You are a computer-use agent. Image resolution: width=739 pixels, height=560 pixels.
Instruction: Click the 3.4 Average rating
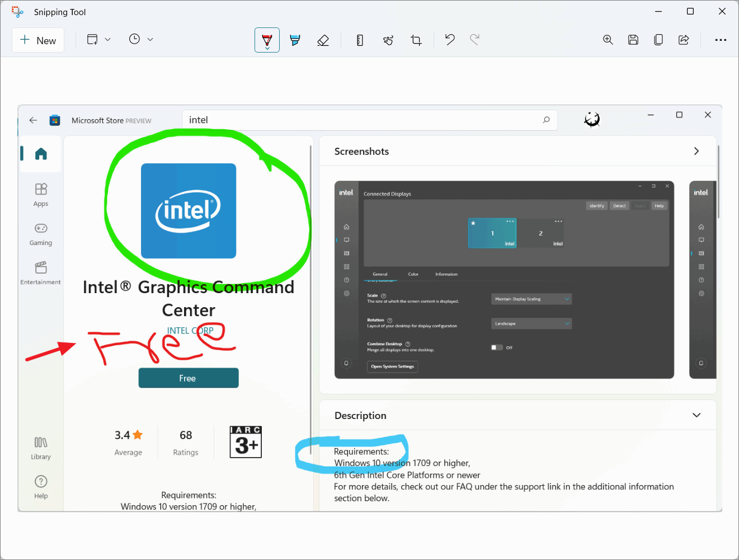coord(129,442)
